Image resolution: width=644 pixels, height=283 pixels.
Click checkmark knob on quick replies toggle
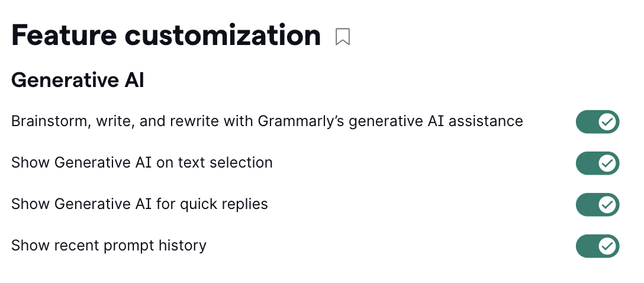607,205
